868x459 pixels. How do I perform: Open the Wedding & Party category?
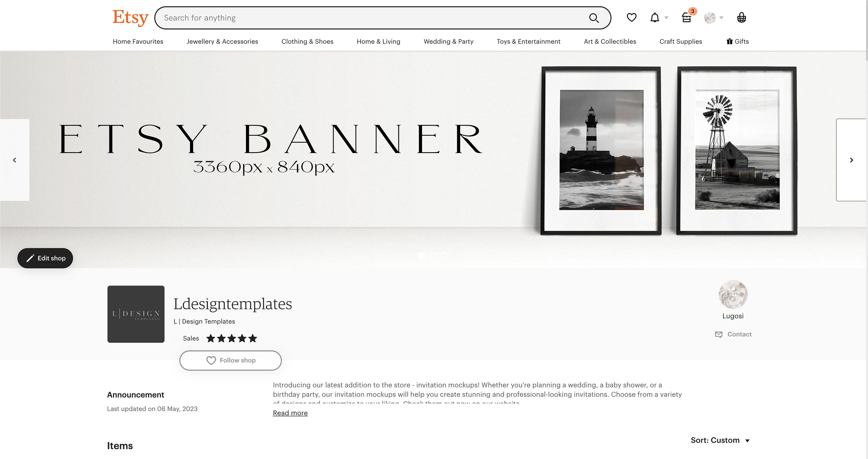click(x=448, y=41)
